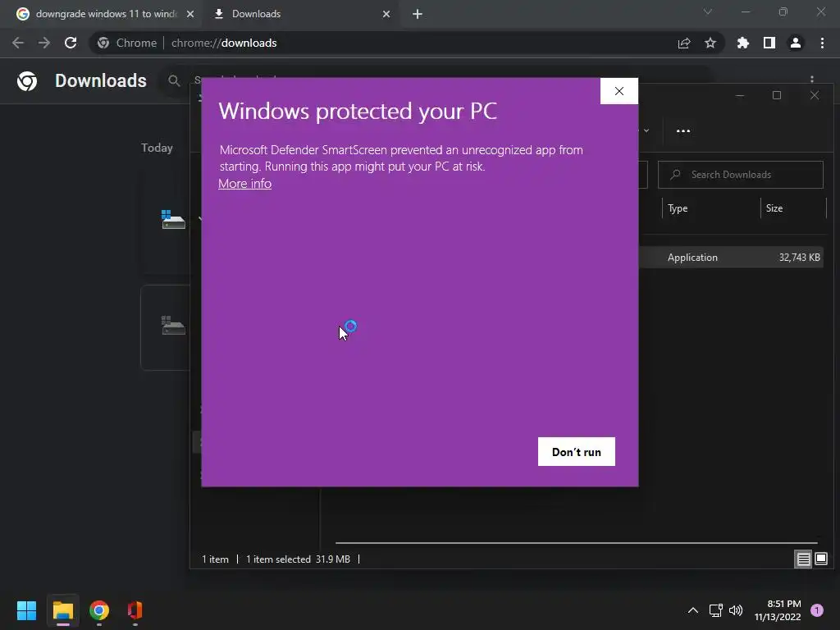The height and width of the screenshot is (630, 840).
Task: Bookmark this tab using the star icon
Action: click(710, 43)
